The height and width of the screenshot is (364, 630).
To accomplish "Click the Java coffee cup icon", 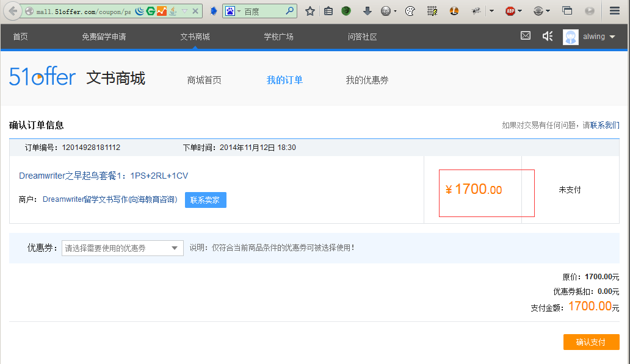I will click(x=173, y=11).
